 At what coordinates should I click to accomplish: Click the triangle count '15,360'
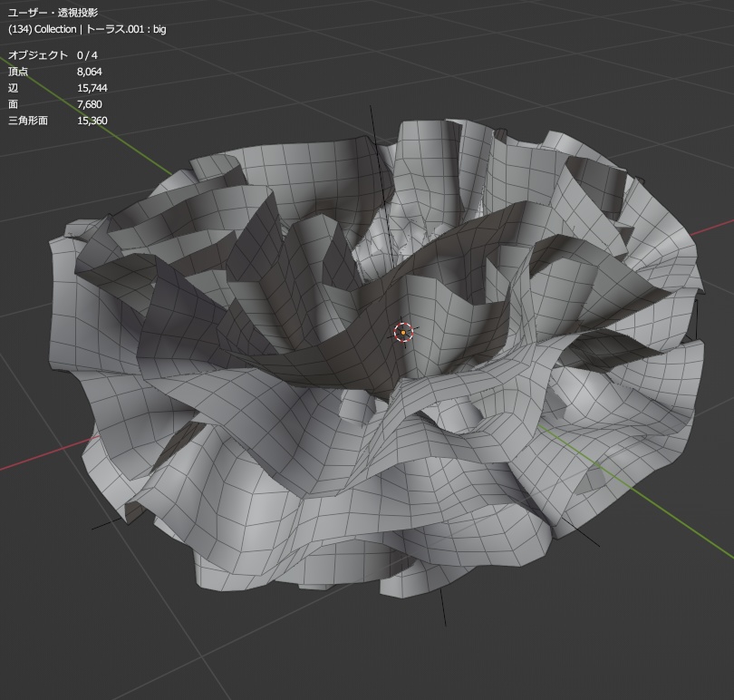coord(92,121)
